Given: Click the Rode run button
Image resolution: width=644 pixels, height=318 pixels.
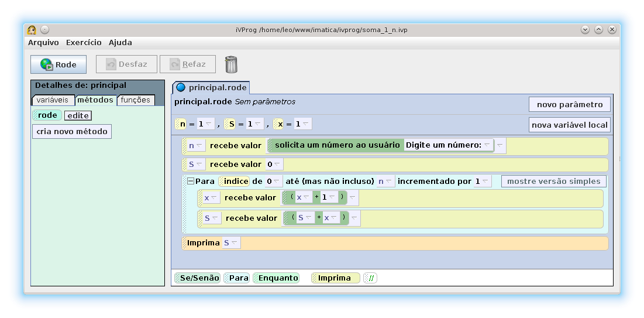Looking at the screenshot, I should [58, 64].
